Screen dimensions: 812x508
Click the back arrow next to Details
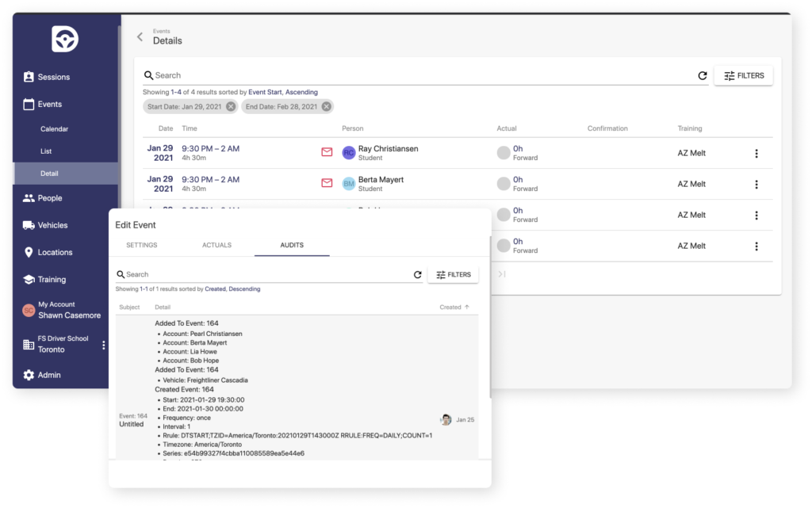[139, 36]
